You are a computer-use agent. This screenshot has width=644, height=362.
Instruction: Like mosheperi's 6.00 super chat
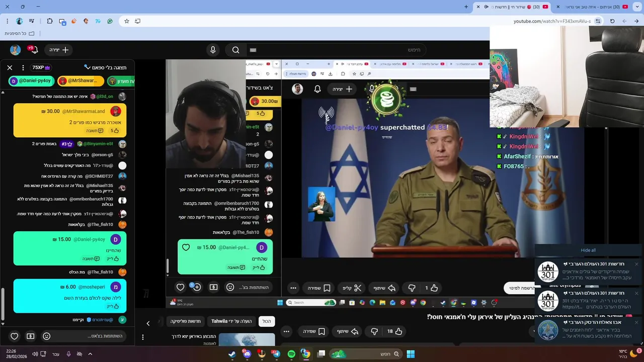click(x=113, y=306)
